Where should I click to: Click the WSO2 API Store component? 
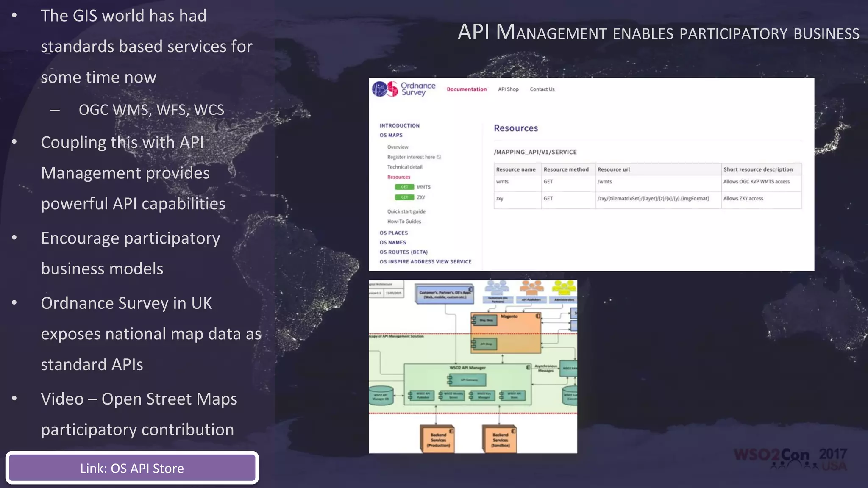click(x=513, y=396)
